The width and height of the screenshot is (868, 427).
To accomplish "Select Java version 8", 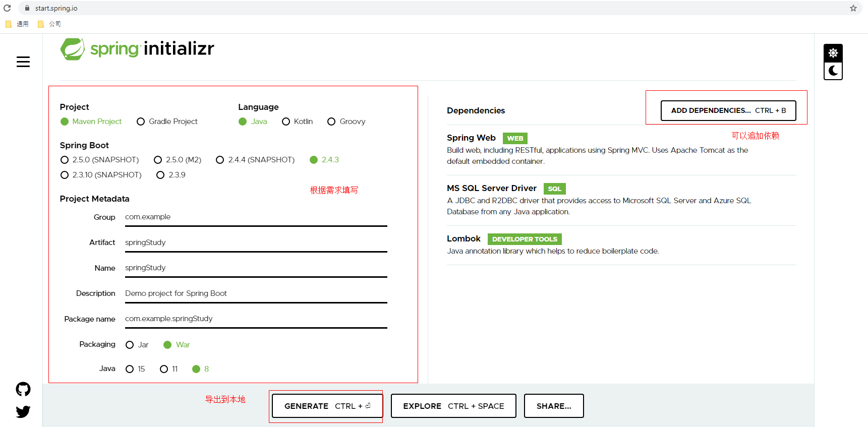I will 201,369.
